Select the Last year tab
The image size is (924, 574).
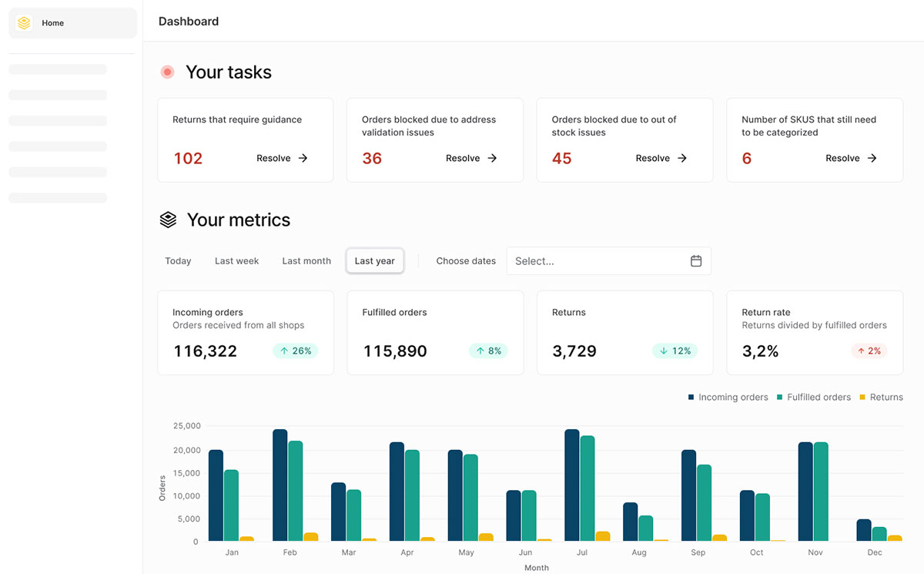pyautogui.click(x=374, y=261)
